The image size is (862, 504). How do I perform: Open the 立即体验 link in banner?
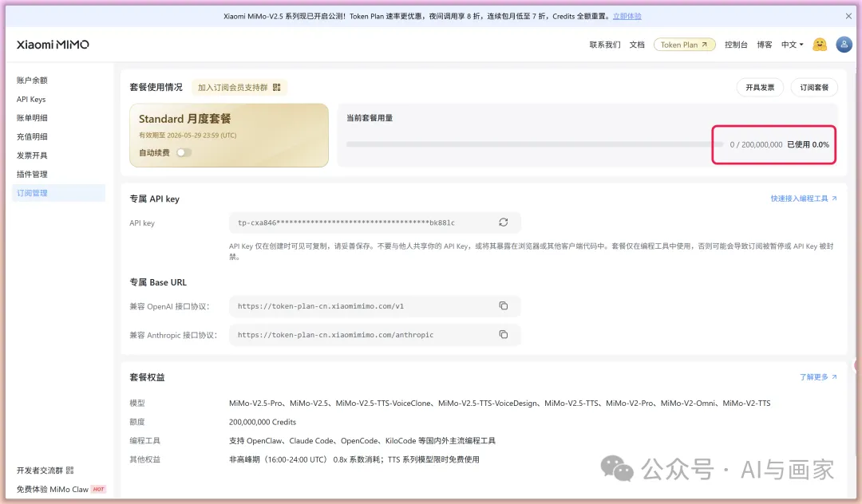pos(627,17)
